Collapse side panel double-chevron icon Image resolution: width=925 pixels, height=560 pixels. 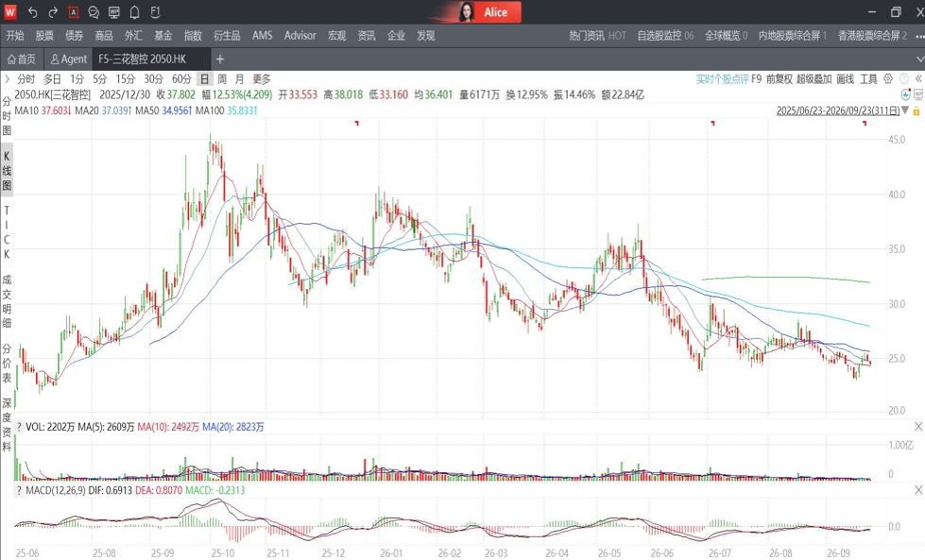click(x=918, y=78)
